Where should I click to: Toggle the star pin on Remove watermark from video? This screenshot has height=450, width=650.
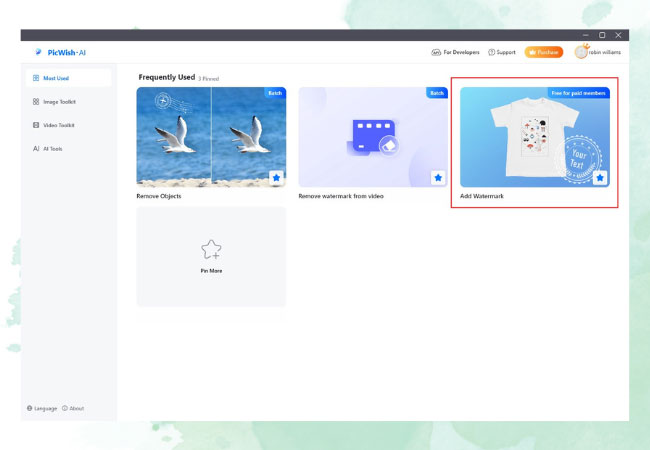click(x=438, y=177)
